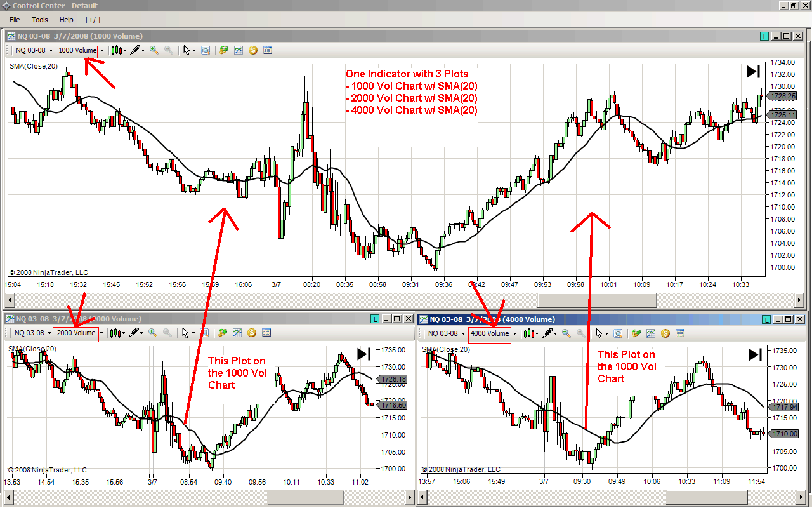
Task: Click the 1710.00 price marker
Action: 784,434
